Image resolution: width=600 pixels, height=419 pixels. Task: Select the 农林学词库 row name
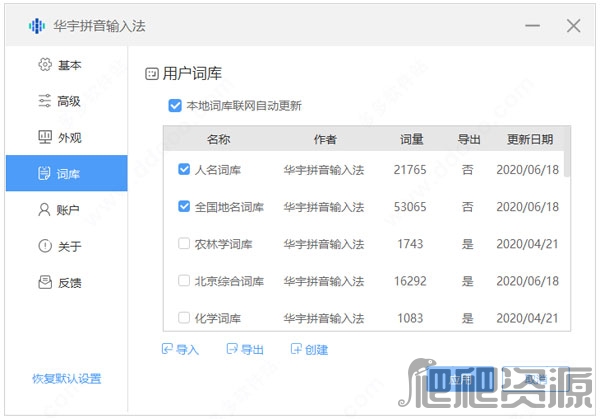pos(223,244)
